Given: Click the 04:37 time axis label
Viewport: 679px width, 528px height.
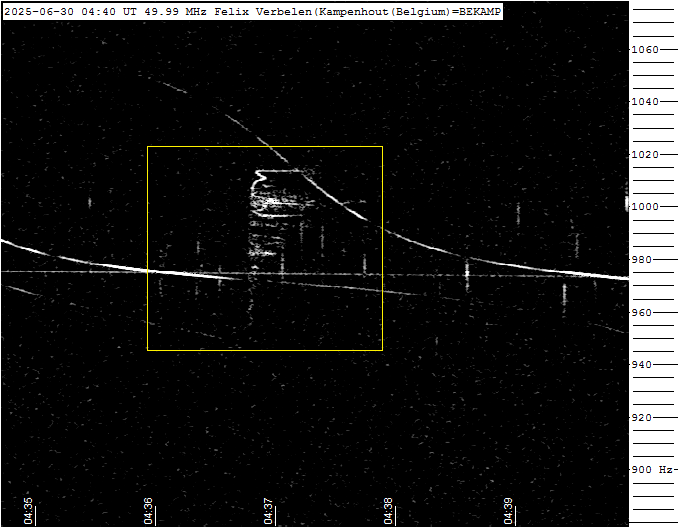Looking at the screenshot, I should pos(268,511).
